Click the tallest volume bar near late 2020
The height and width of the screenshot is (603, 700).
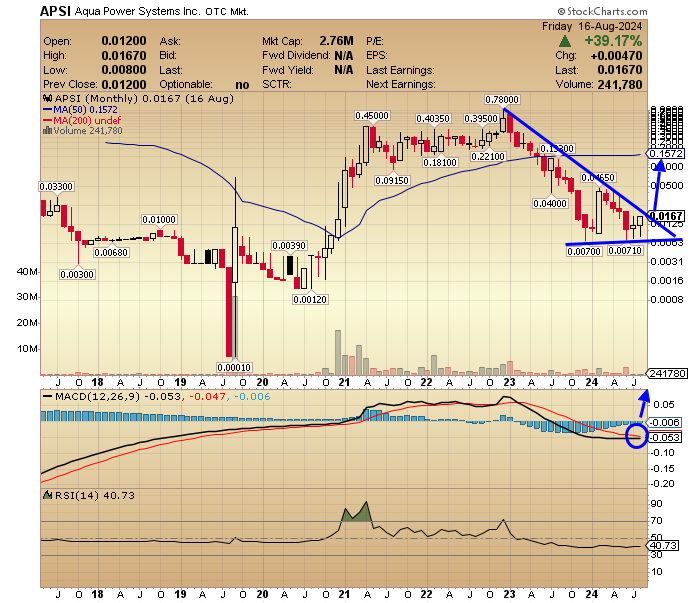[338, 353]
